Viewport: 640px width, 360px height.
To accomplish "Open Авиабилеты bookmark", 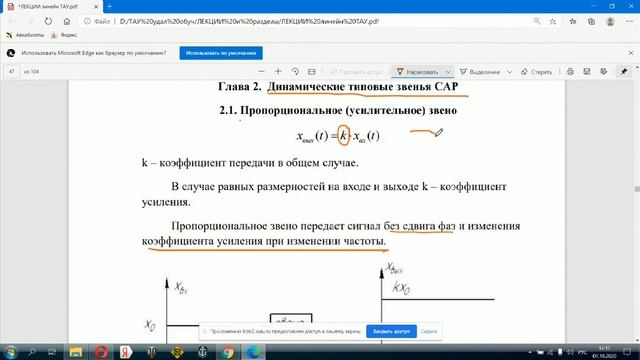I will coord(25,35).
